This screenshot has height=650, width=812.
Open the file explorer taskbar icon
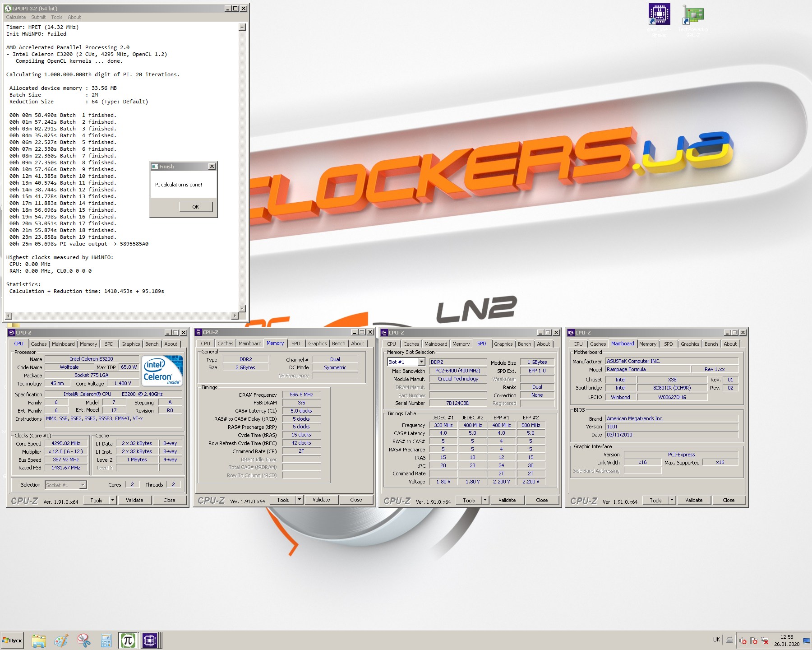[39, 641]
